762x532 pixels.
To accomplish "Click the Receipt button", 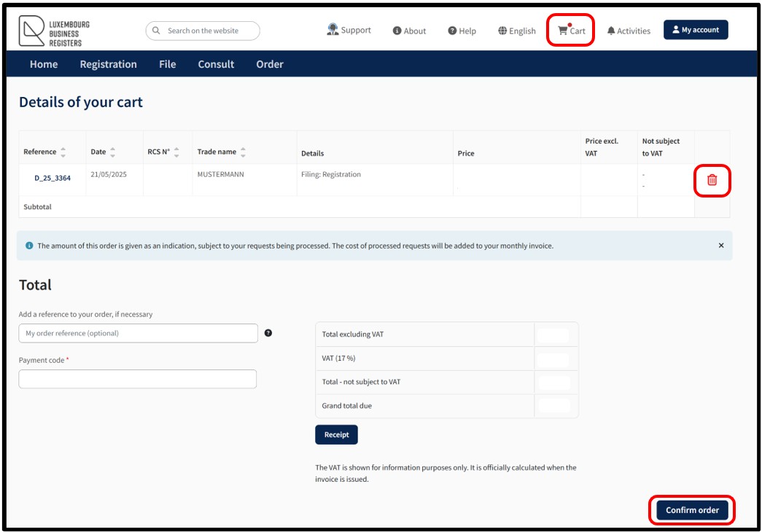I will tap(336, 435).
